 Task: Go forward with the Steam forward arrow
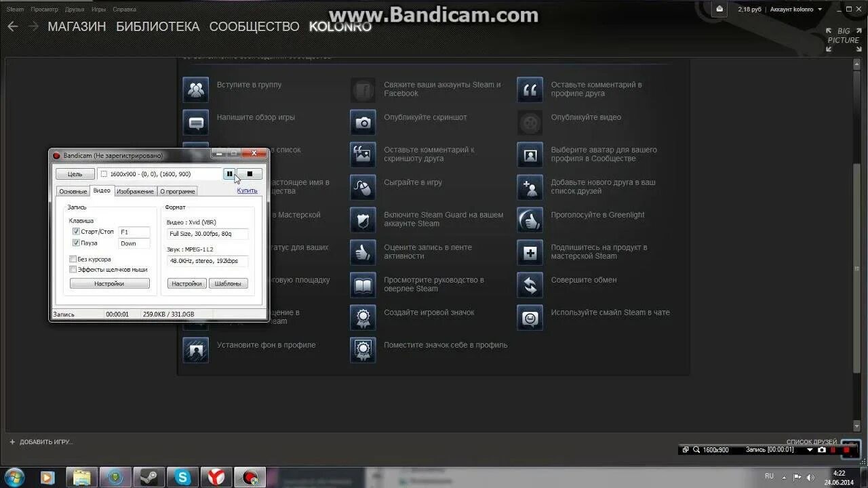click(x=34, y=26)
